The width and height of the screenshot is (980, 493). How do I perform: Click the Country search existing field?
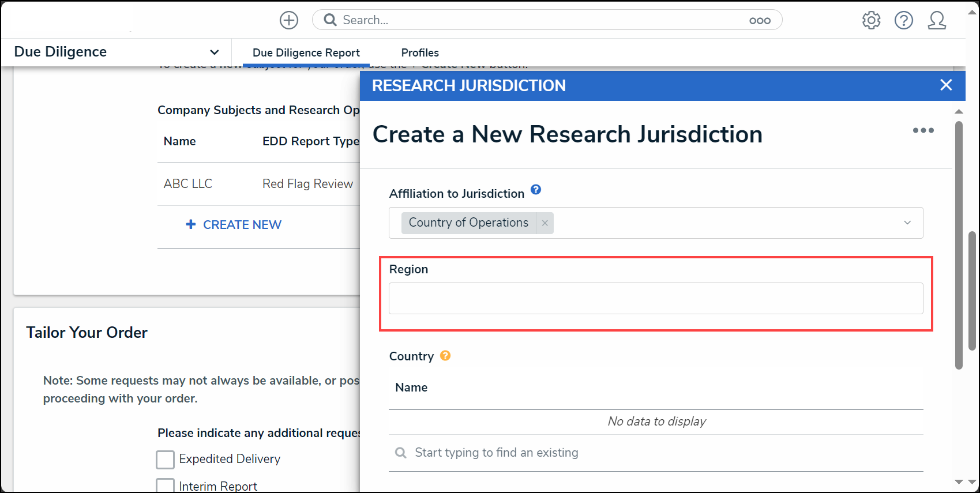(656, 453)
